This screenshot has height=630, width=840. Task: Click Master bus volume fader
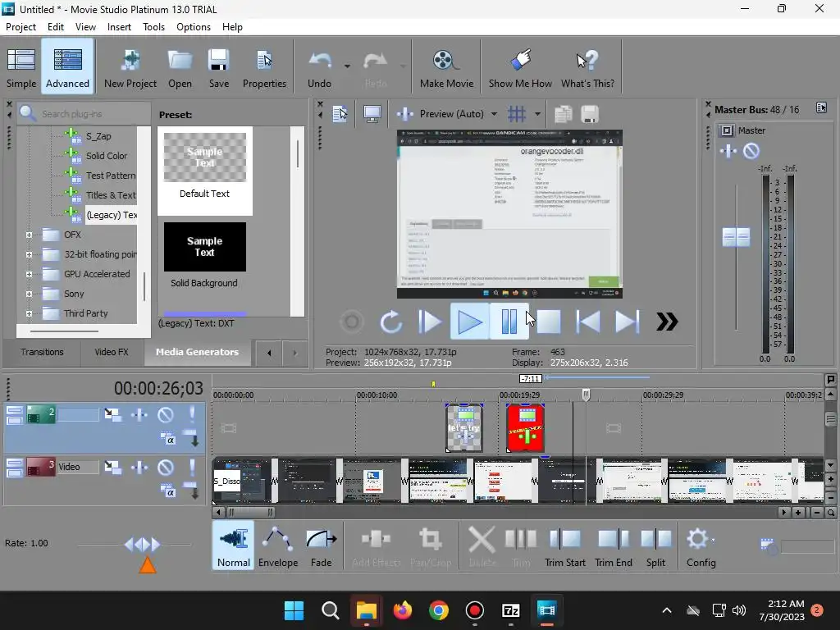point(736,237)
